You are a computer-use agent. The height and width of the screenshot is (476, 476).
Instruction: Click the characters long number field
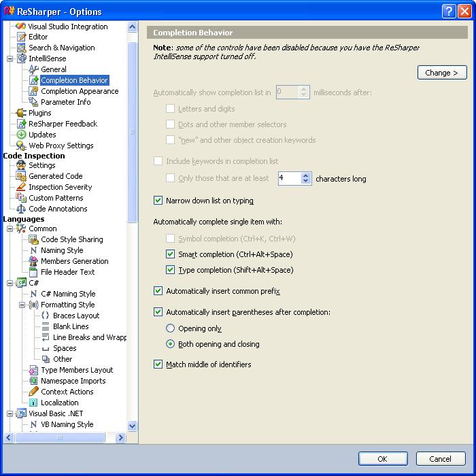(290, 178)
